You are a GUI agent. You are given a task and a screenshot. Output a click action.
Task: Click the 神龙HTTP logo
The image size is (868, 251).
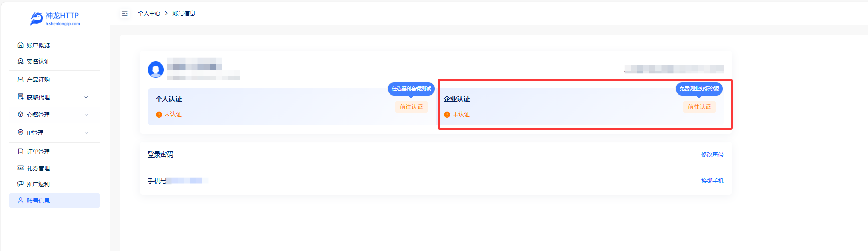pyautogui.click(x=55, y=19)
